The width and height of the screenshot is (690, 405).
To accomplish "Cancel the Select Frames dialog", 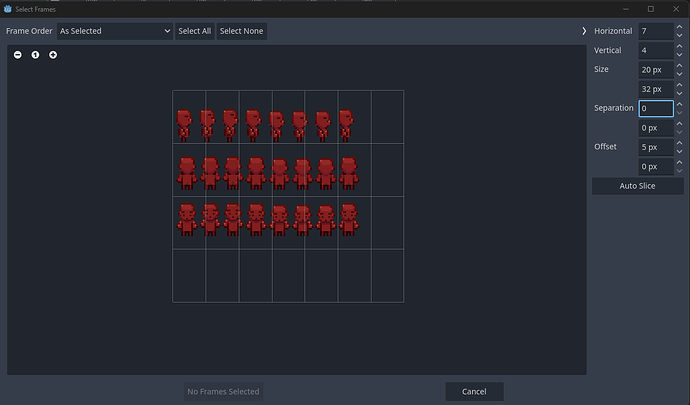I will coord(474,391).
